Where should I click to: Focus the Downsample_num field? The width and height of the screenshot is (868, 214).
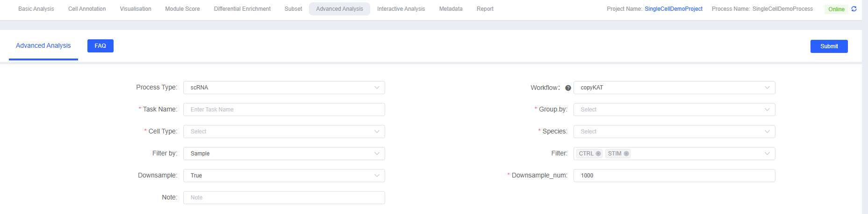pyautogui.click(x=674, y=176)
